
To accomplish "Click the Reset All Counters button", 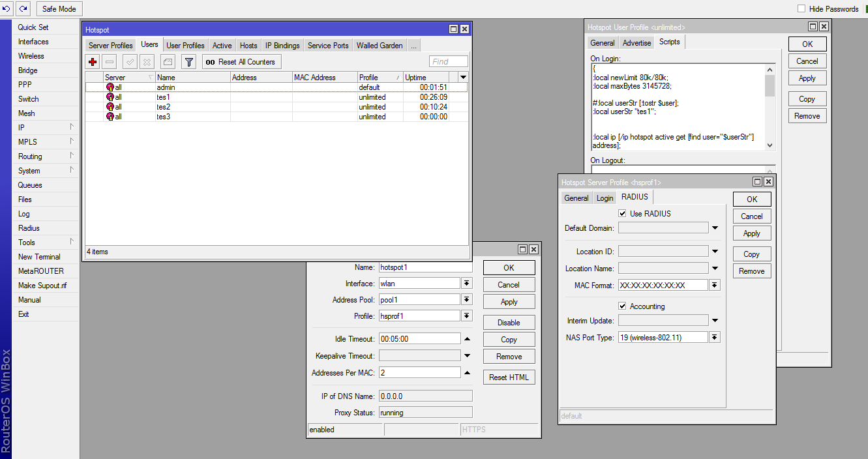I will [241, 62].
